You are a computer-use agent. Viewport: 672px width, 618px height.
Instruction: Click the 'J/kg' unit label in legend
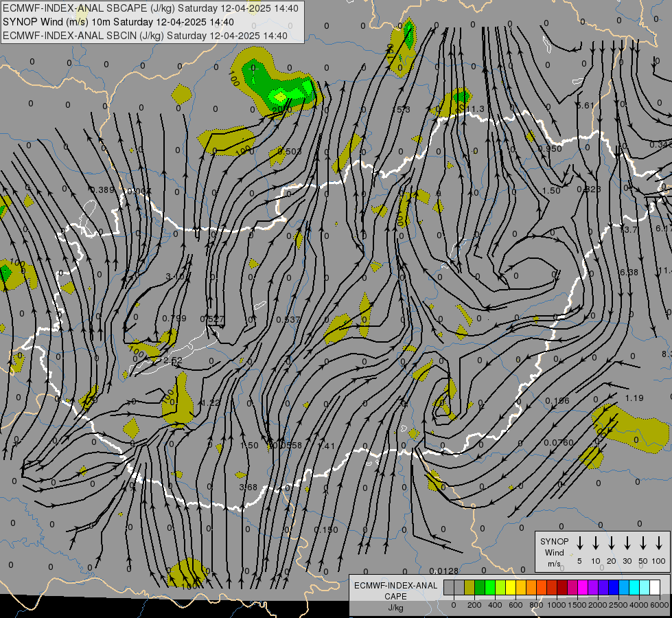(x=395, y=608)
